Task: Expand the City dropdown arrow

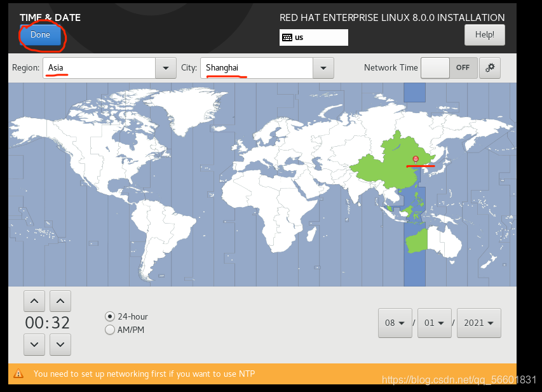Action: pos(323,68)
